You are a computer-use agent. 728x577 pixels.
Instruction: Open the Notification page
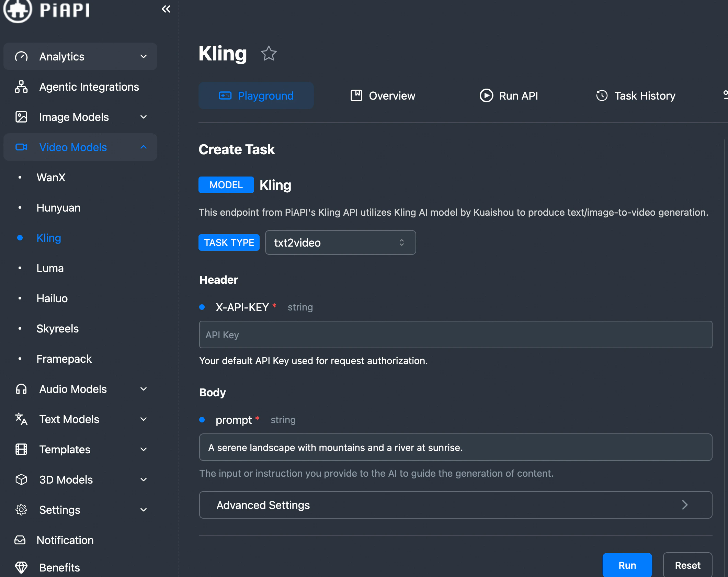tap(80, 540)
